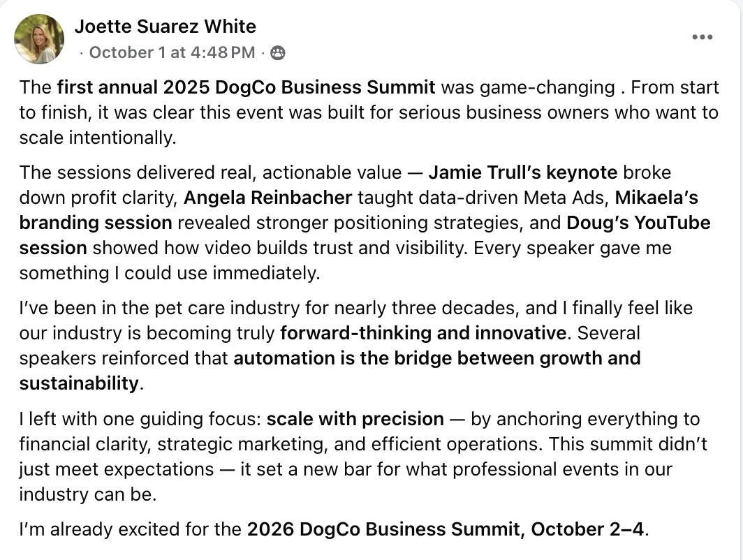This screenshot has height=560, width=743.
Task: Open the October 1 at 4:48 PM timestamp
Action: point(172,52)
